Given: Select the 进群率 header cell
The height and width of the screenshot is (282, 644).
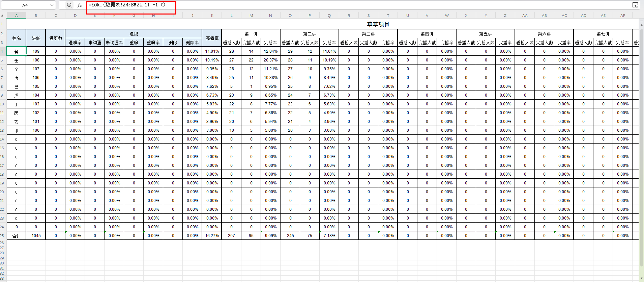Looking at the screenshot, I should pos(75,43).
